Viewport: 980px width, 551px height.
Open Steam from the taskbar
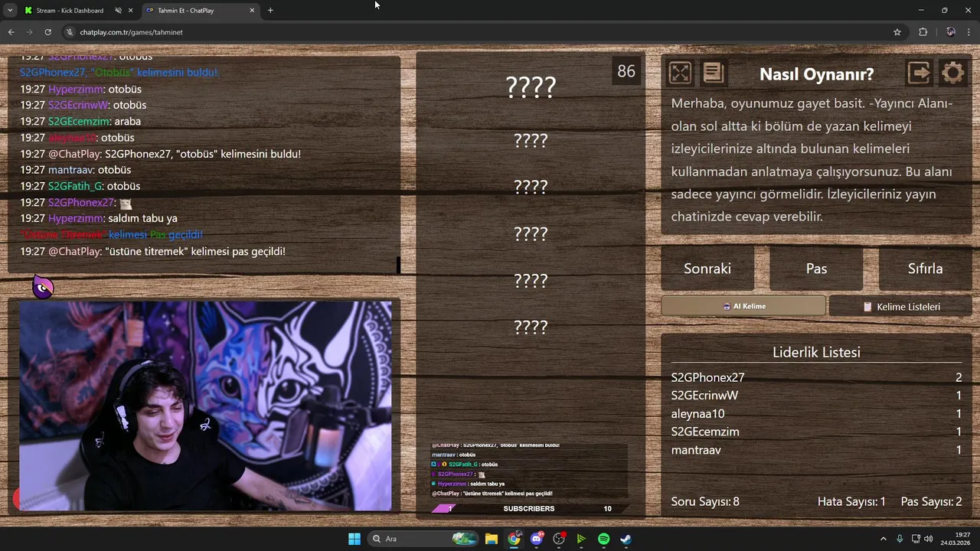tap(626, 539)
